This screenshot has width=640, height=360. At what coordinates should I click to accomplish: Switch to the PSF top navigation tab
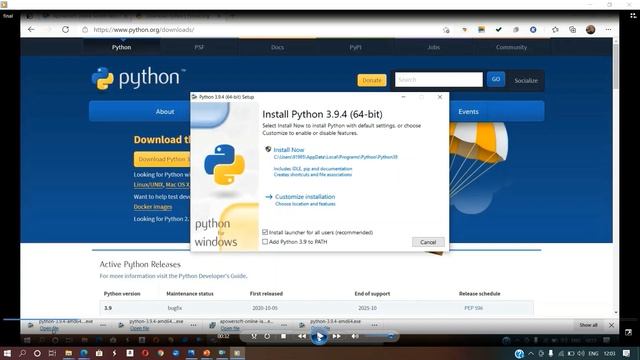pos(199,47)
